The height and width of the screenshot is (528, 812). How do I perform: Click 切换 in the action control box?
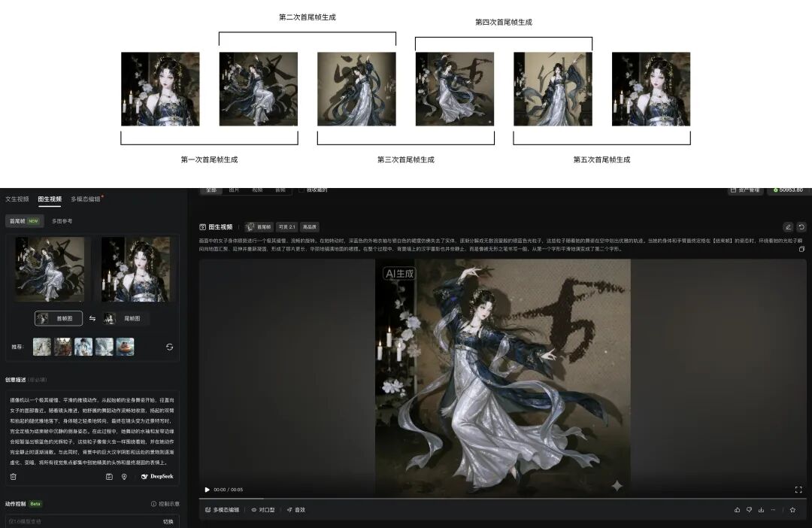(x=168, y=521)
